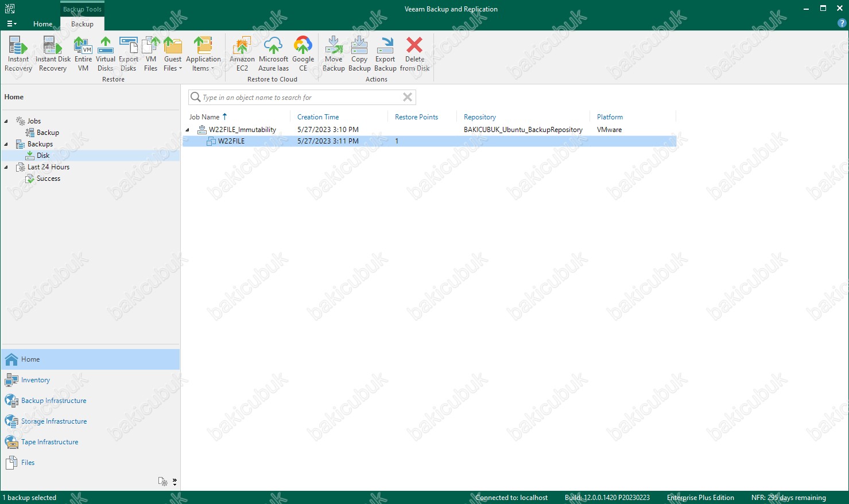Click the Build version status text
The width and height of the screenshot is (849, 504).
click(x=607, y=498)
